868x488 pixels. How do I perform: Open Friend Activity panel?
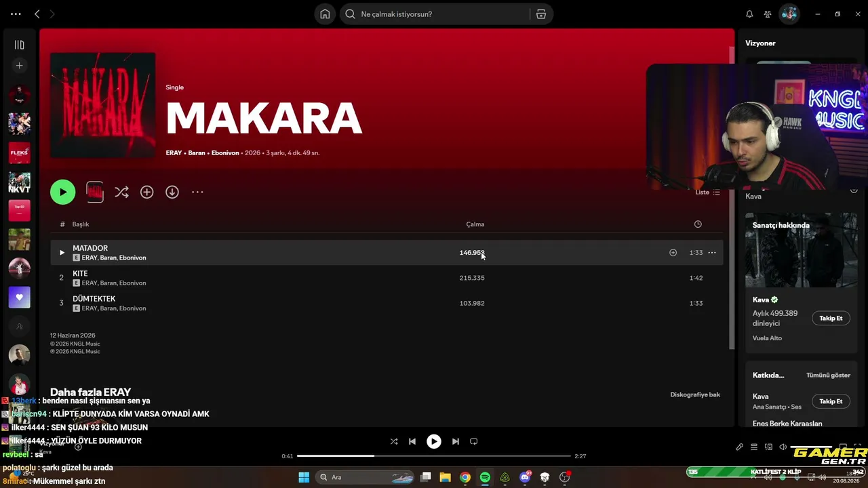click(x=768, y=14)
